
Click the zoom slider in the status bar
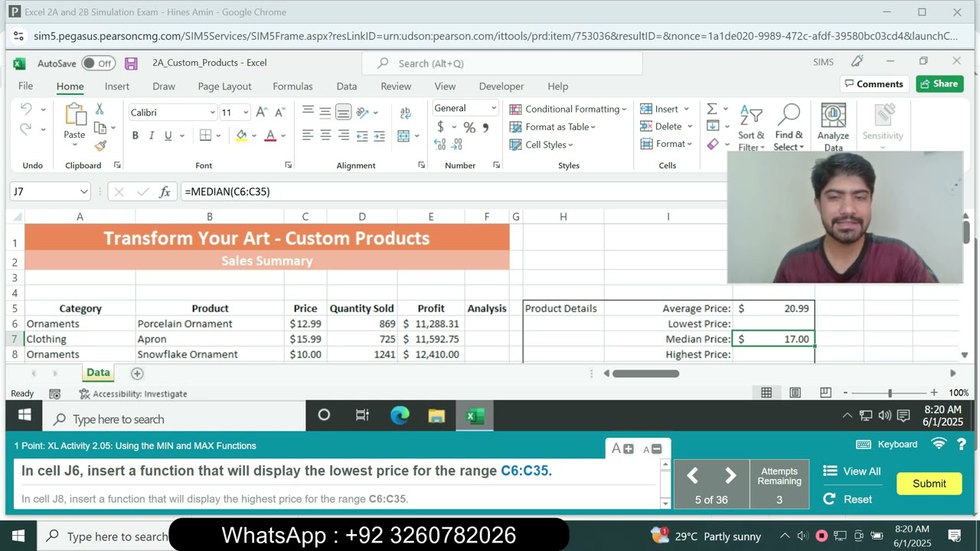[890, 393]
